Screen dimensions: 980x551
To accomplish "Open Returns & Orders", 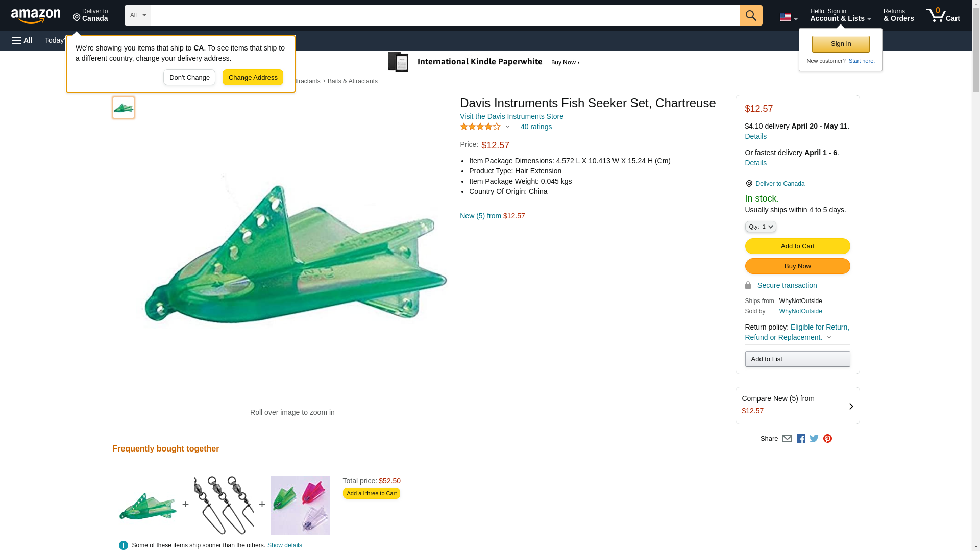I will pos(898,15).
